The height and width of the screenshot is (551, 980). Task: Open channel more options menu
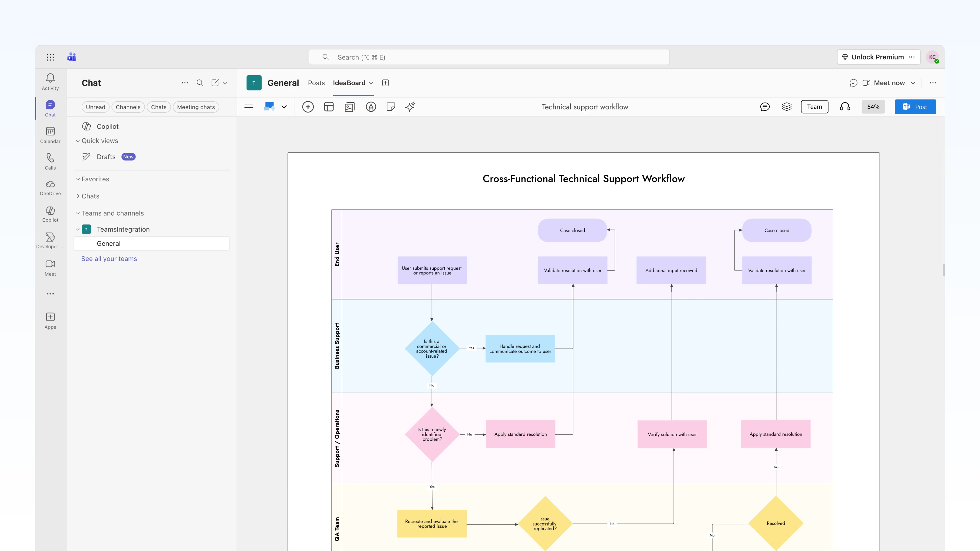(933, 83)
